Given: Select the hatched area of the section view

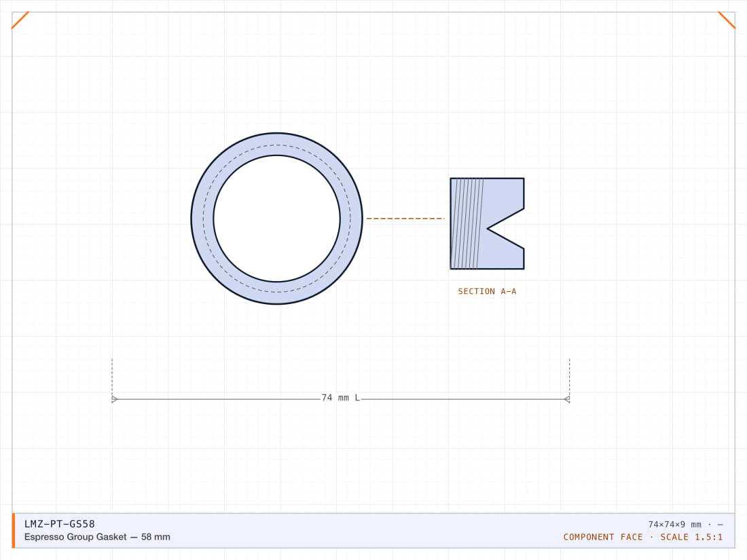Looking at the screenshot, I should point(467,224).
